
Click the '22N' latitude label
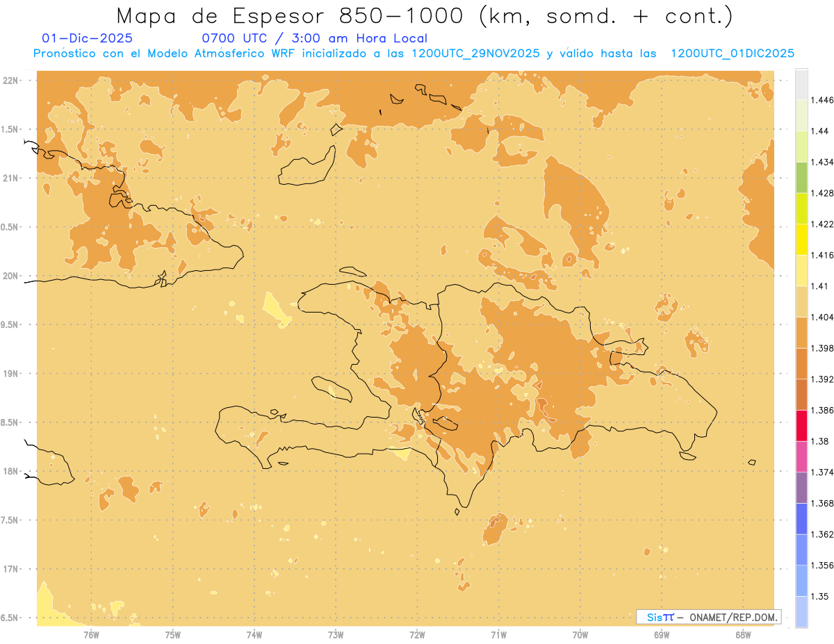tap(11, 81)
